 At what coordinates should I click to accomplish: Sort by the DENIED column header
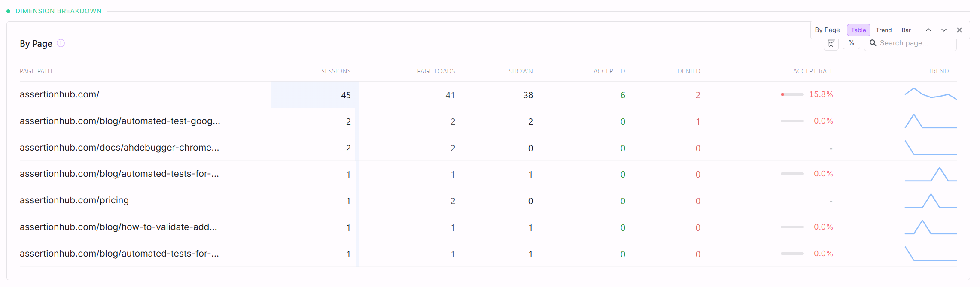[688, 71]
